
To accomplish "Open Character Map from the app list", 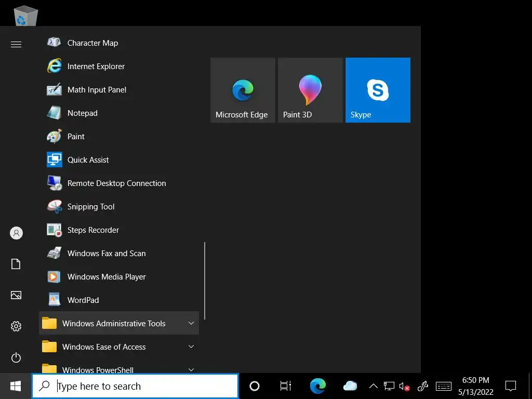I will (x=119, y=43).
